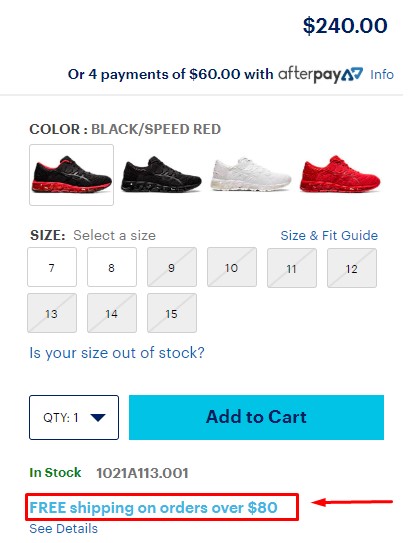Select the all-red shoe color thumbnail
The height and width of the screenshot is (543, 418).
pos(340,174)
